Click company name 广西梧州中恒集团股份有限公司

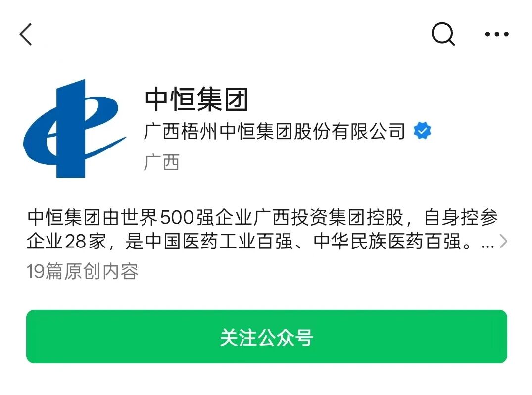coord(275,131)
